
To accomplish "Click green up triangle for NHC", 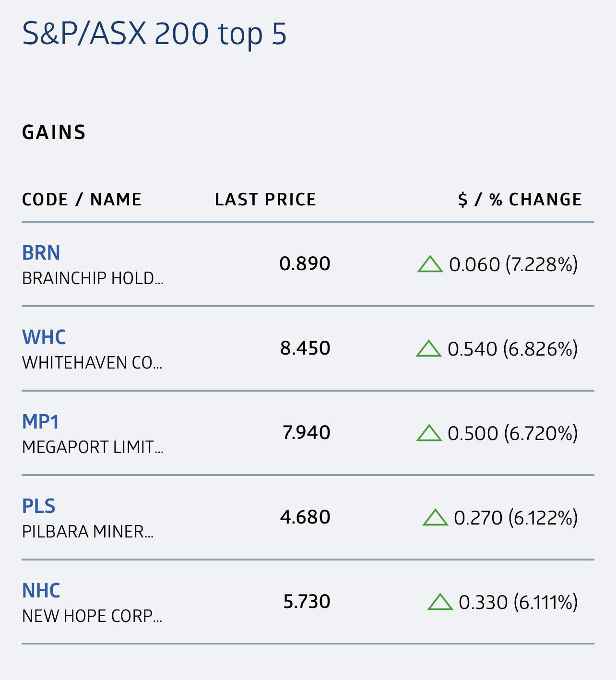I will tap(440, 602).
